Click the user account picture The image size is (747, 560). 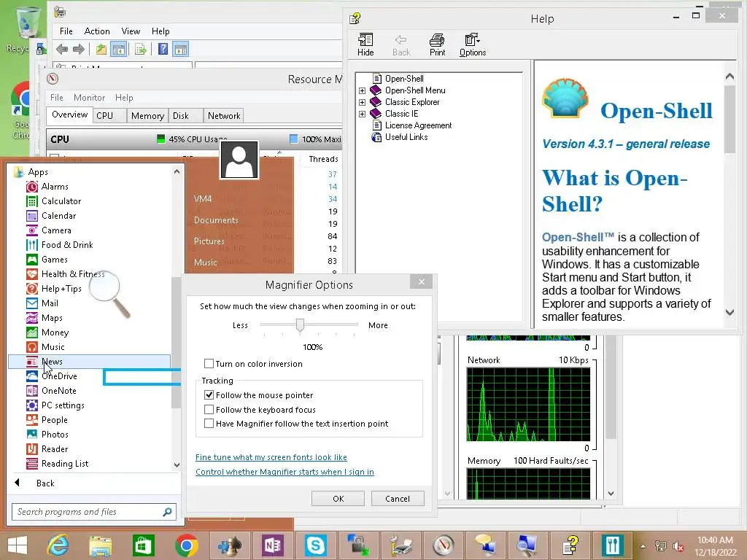coord(239,160)
